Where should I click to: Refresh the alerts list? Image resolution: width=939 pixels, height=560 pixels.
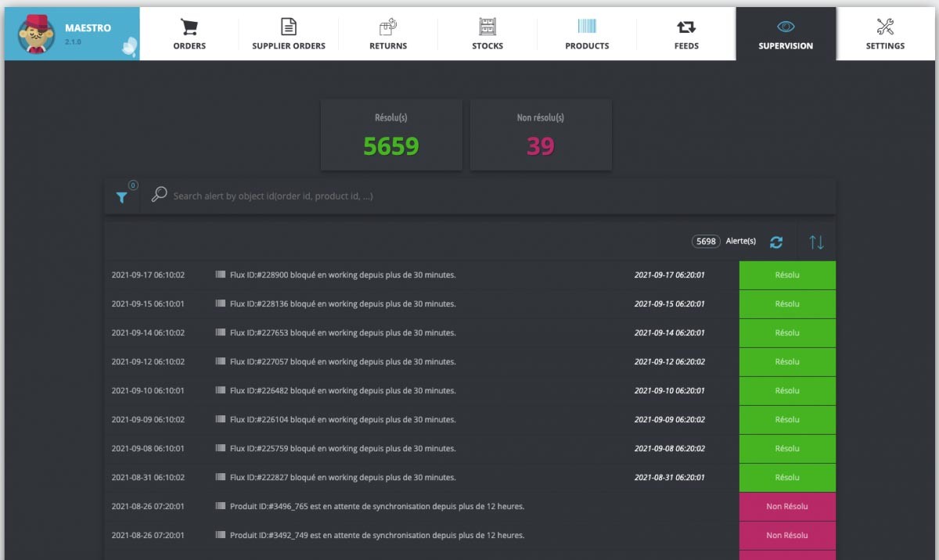click(x=776, y=242)
